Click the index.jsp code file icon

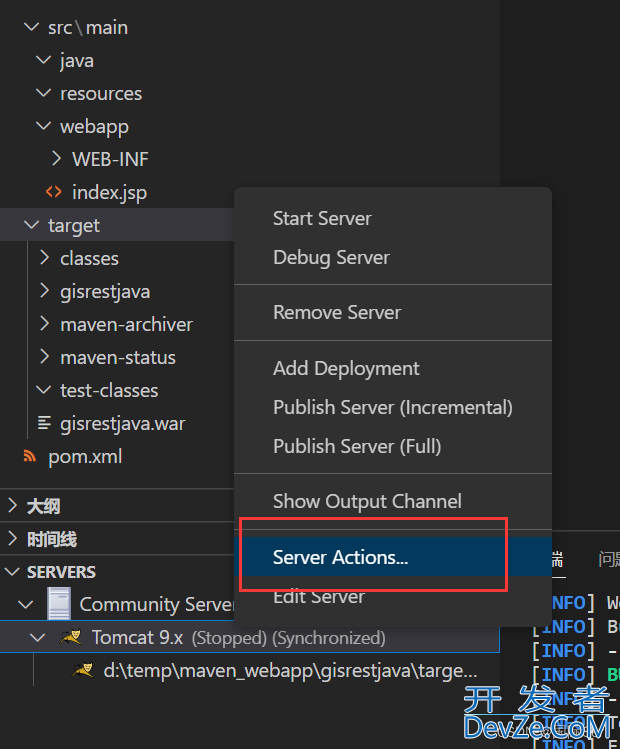53,192
